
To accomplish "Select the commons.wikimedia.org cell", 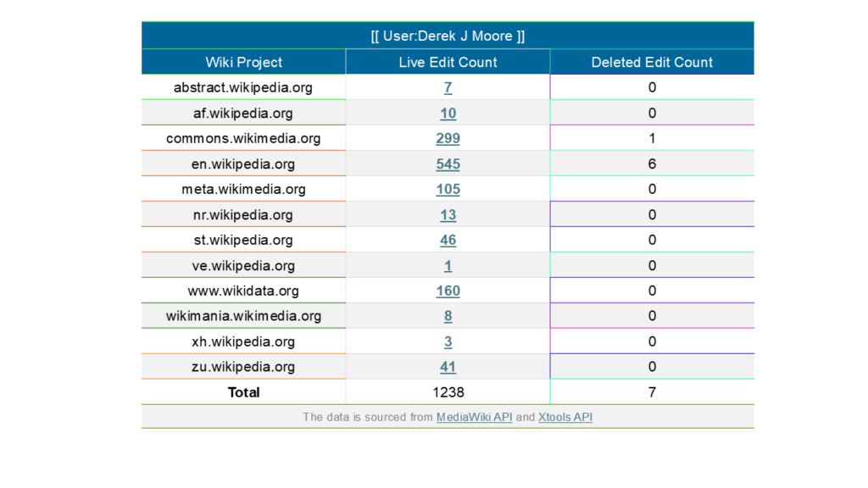I will point(243,138).
